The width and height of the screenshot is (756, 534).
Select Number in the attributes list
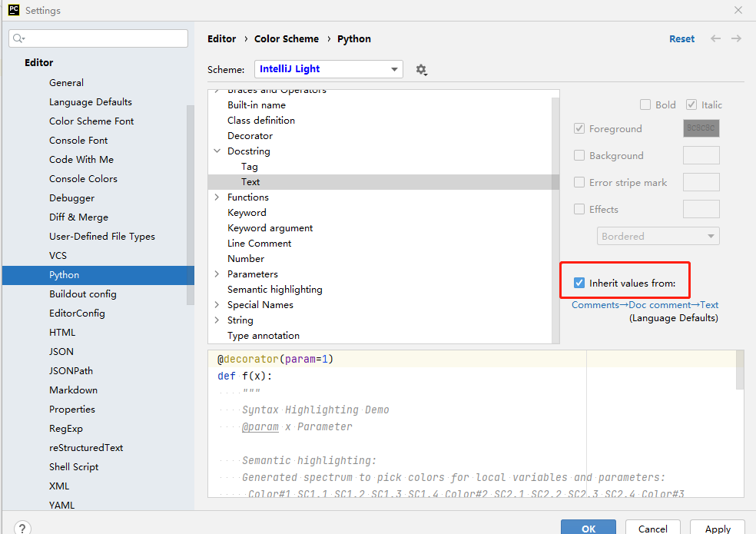pos(246,259)
